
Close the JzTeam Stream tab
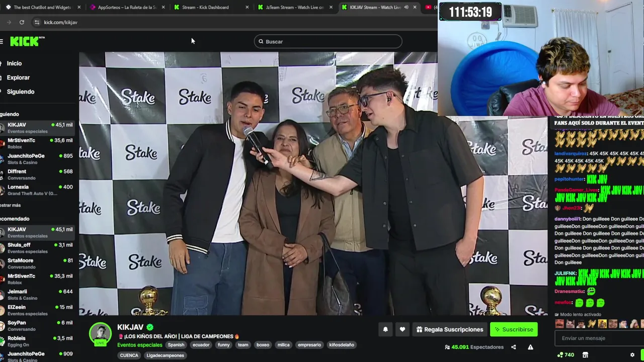(331, 7)
